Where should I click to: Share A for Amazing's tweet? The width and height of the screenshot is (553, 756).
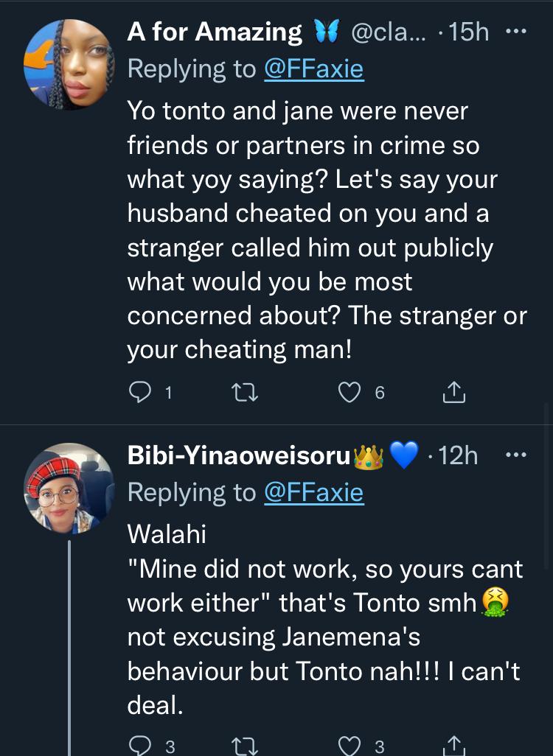[x=453, y=393]
